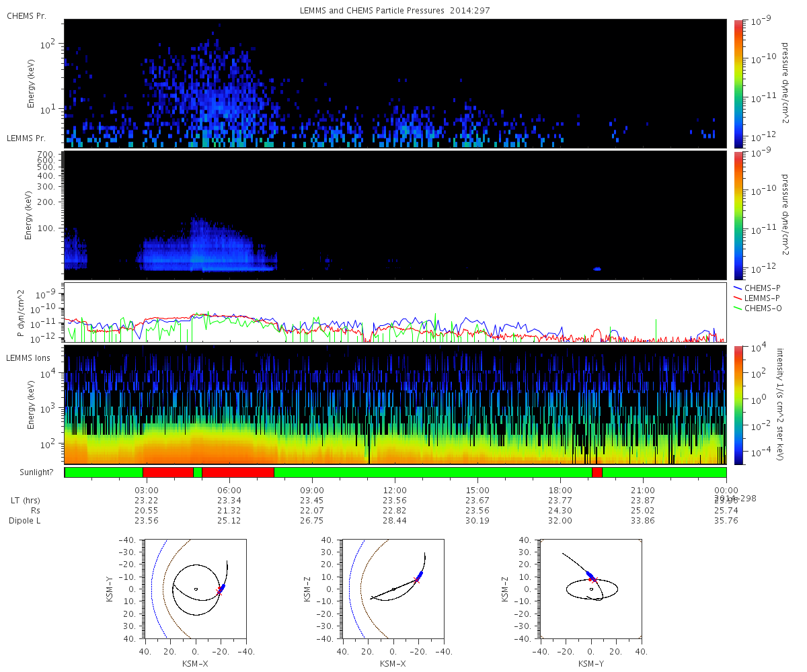The width and height of the screenshot is (807, 672).
Task: Click the long red Sunlight segment around 06:00
Action: pos(238,472)
